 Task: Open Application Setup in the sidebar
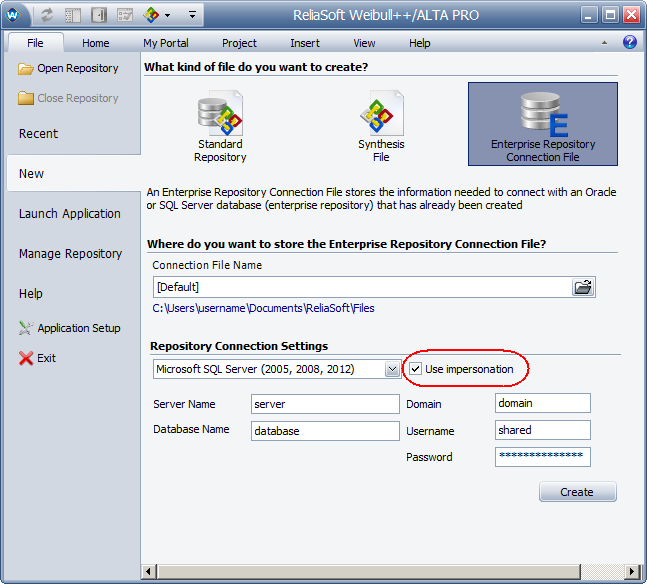click(x=78, y=328)
